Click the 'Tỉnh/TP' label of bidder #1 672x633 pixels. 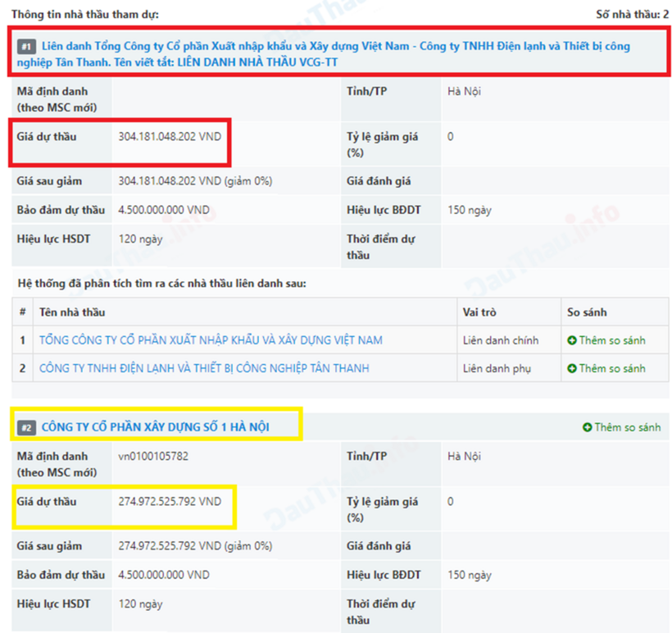[366, 91]
